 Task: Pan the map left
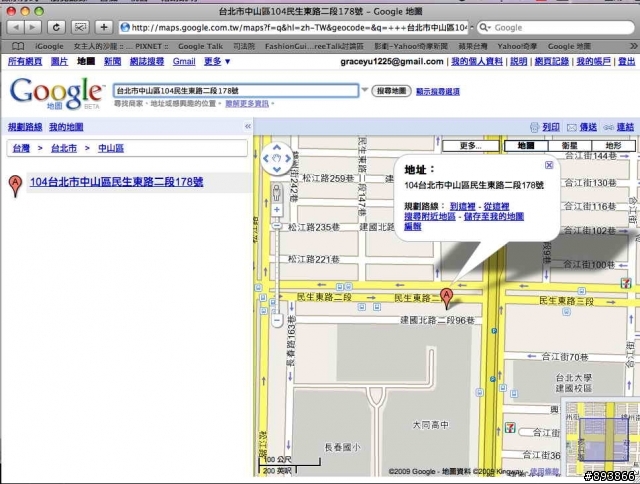pos(266,158)
